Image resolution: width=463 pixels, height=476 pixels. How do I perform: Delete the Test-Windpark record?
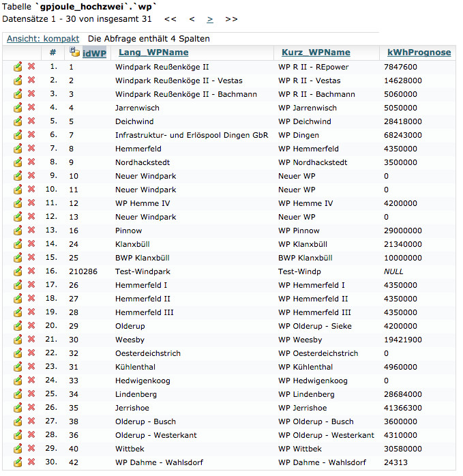[31, 271]
